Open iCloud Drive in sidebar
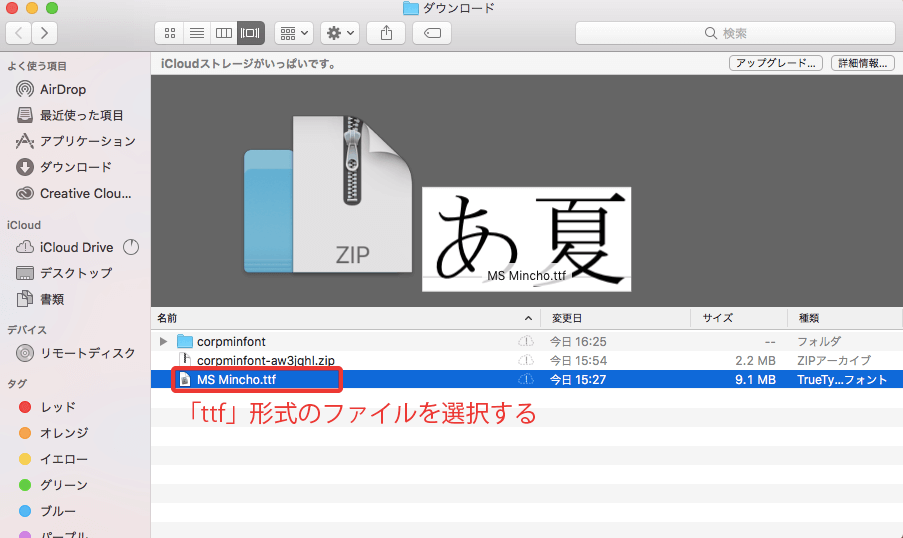The width and height of the screenshot is (903, 538). (76, 247)
